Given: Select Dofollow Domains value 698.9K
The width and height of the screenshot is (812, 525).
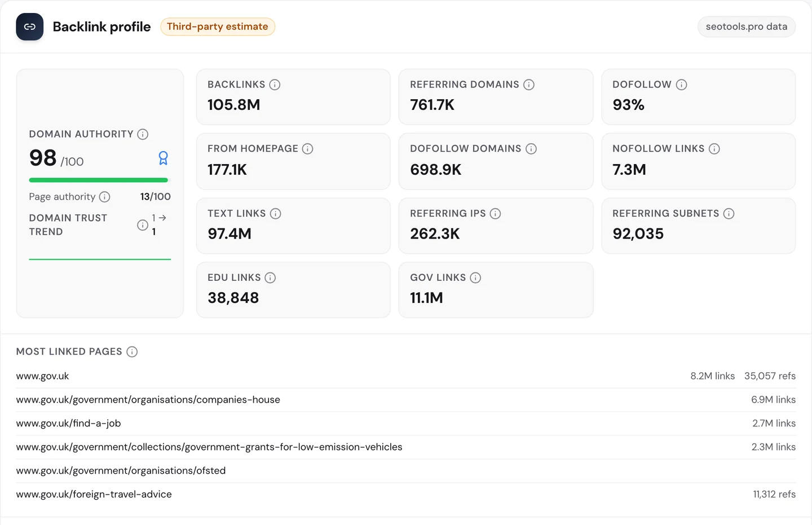Looking at the screenshot, I should tap(436, 170).
